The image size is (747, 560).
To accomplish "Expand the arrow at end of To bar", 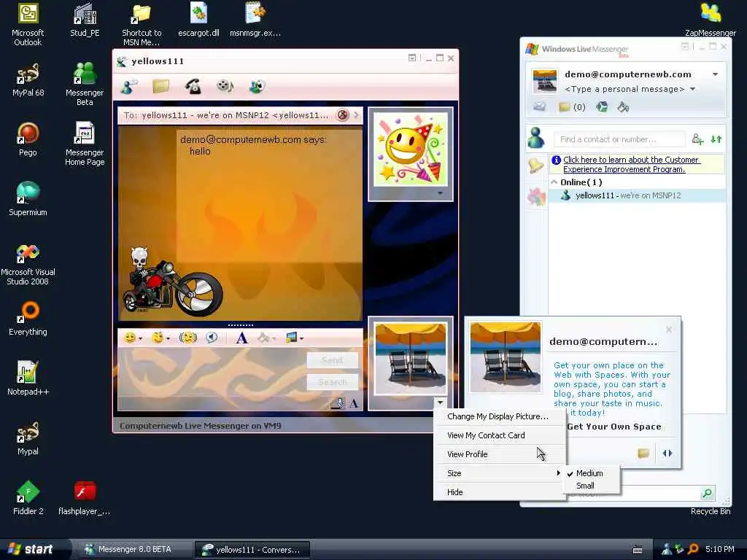I will tap(356, 115).
